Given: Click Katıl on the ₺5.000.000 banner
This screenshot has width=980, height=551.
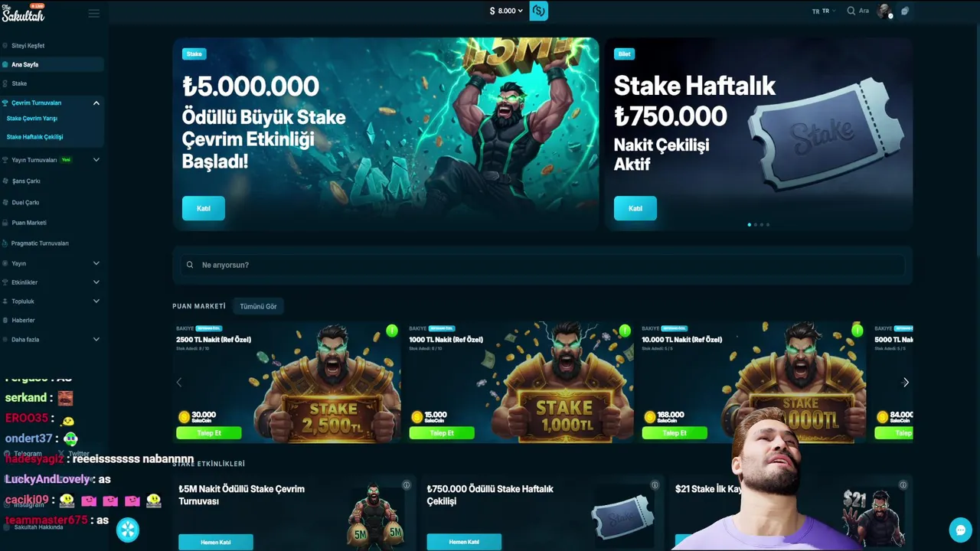Looking at the screenshot, I should point(204,208).
